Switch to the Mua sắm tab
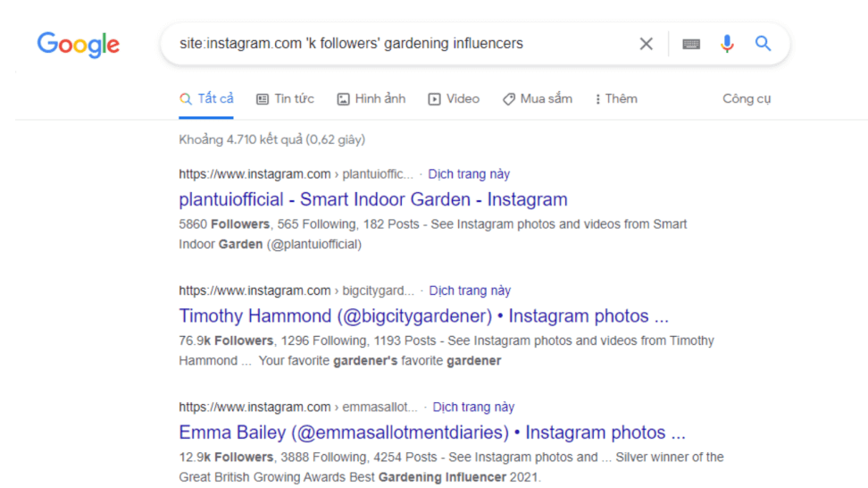868x488 pixels. [537, 99]
